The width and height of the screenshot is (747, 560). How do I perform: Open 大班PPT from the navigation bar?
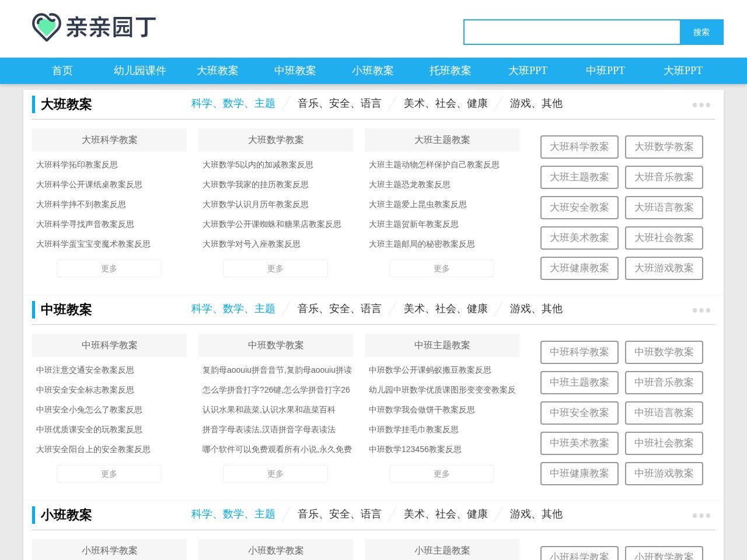click(528, 71)
